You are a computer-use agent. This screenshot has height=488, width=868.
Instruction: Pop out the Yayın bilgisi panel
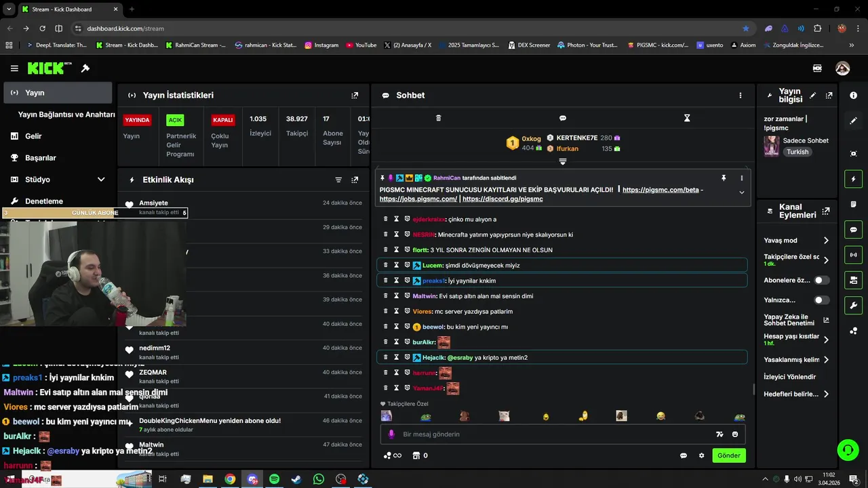[829, 96]
